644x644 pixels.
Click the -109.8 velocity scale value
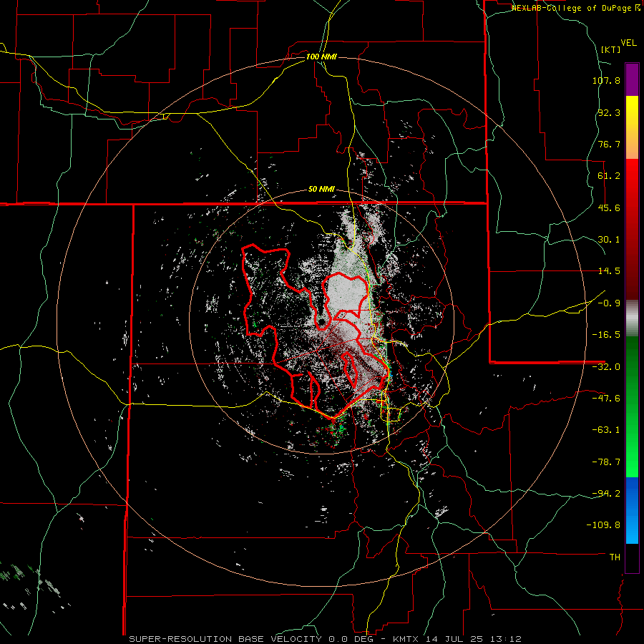[x=604, y=525]
